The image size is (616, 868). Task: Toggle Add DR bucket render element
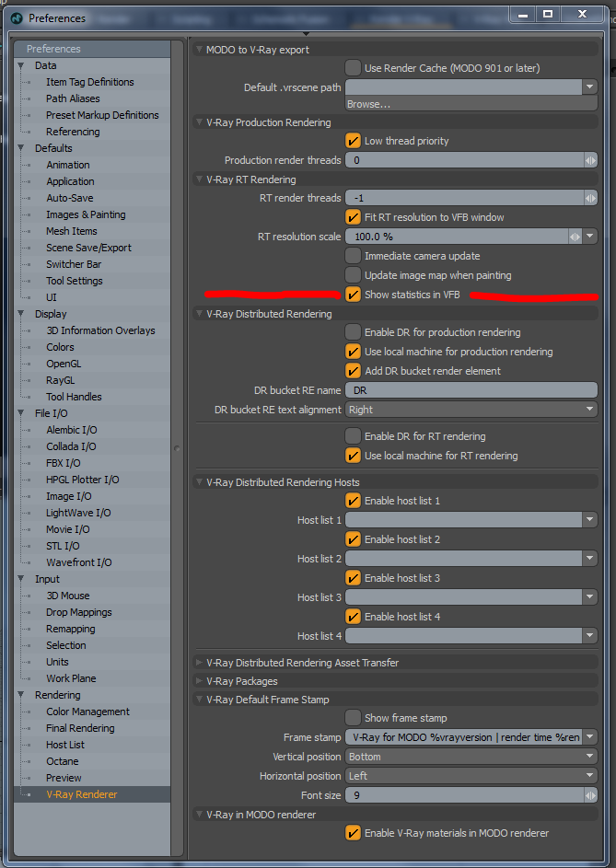(353, 371)
